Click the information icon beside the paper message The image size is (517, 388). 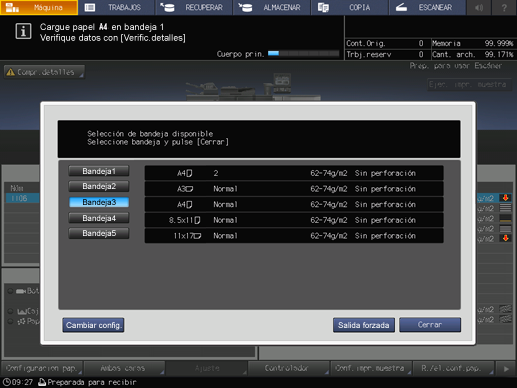click(23, 32)
